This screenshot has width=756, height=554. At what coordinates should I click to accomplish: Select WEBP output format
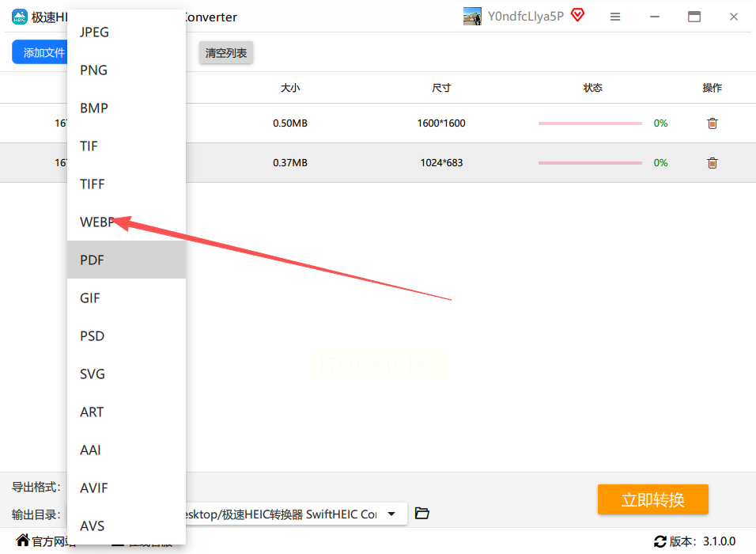point(127,222)
